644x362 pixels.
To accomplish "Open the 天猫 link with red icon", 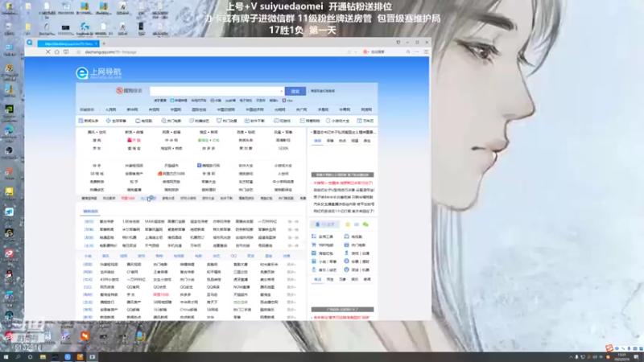I will pyautogui.click(x=134, y=140).
